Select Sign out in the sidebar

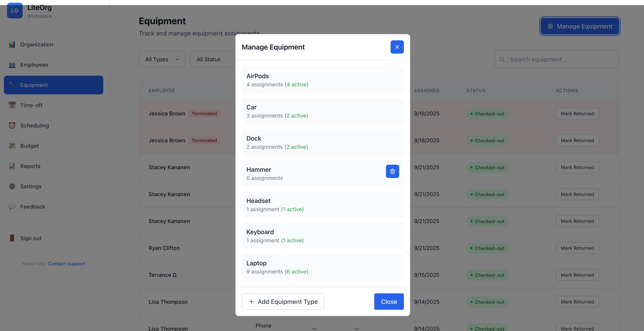(31, 238)
